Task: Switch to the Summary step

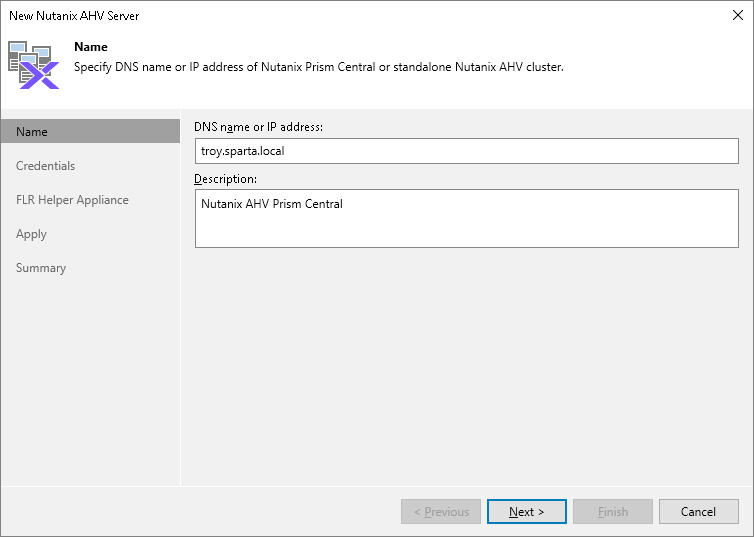Action: [x=41, y=268]
